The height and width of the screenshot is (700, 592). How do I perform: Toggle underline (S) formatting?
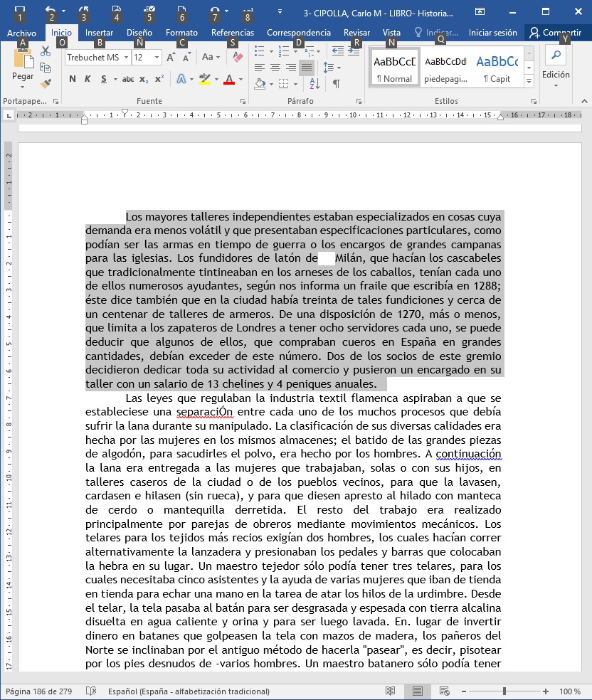tap(104, 79)
